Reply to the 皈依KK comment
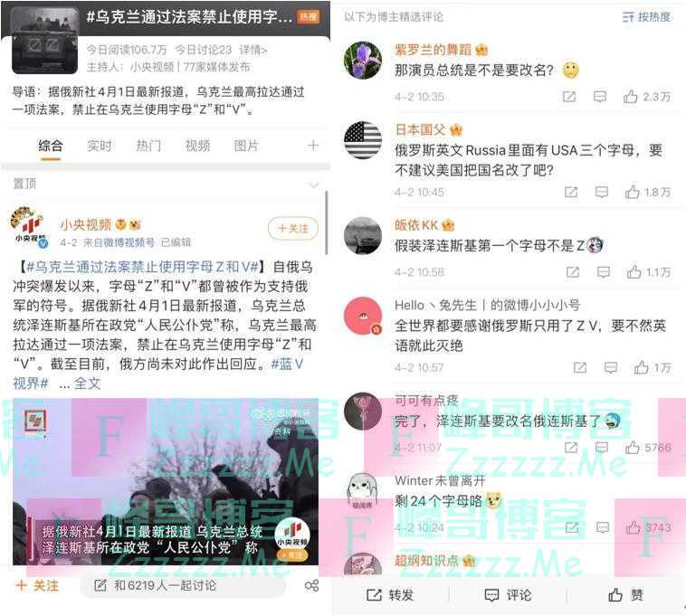Image resolution: width=686 pixels, height=616 pixels. [x=604, y=272]
